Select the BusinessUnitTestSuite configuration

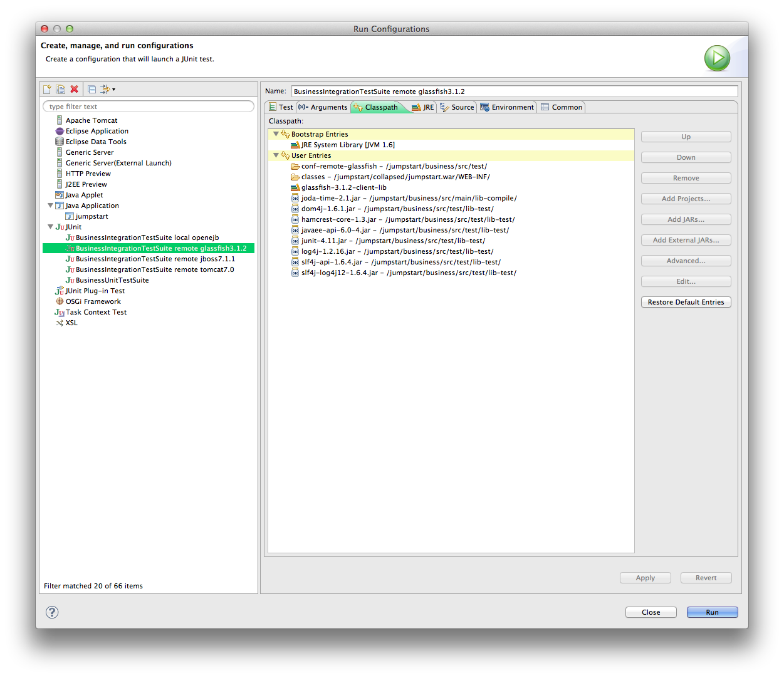click(107, 280)
